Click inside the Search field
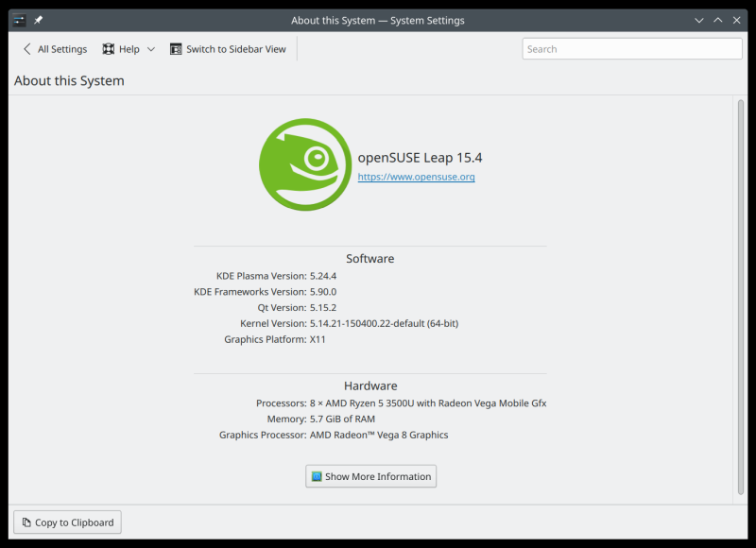This screenshot has height=548, width=756. tap(631, 48)
